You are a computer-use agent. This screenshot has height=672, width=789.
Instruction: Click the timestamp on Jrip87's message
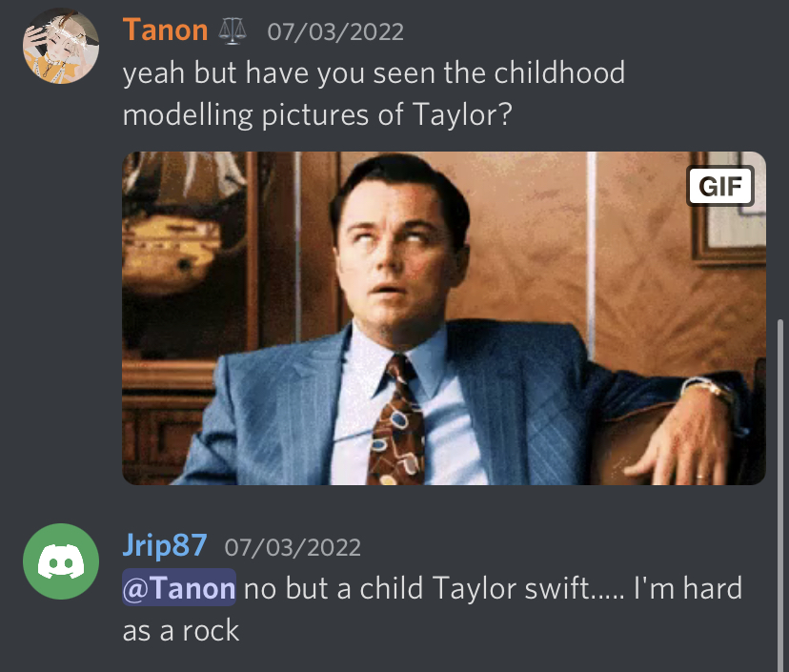(293, 547)
